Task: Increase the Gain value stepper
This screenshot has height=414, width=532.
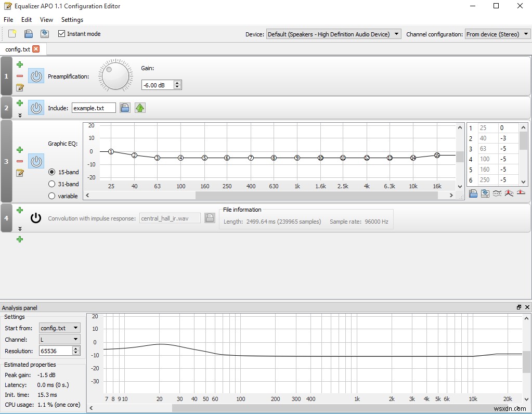Action: 177,83
